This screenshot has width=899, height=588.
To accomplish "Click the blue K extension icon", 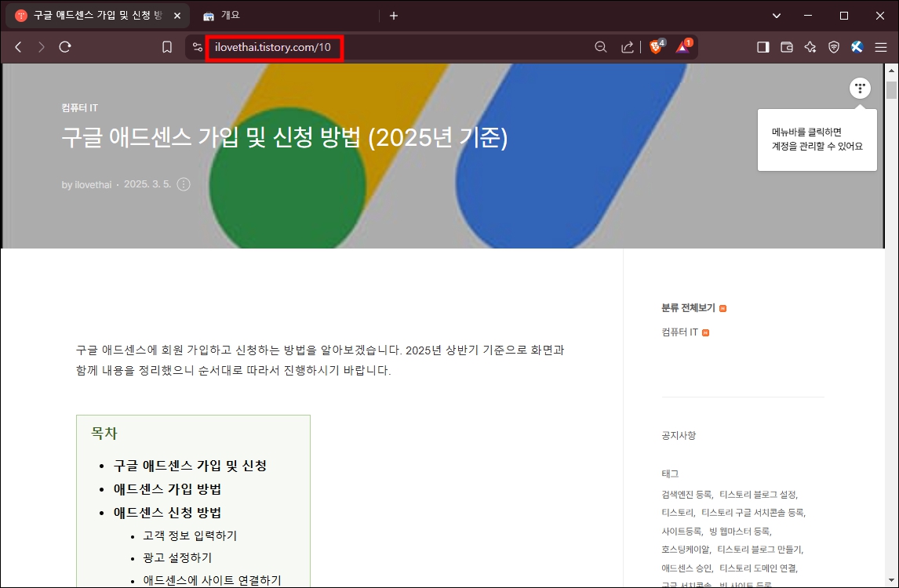I will pos(857,47).
